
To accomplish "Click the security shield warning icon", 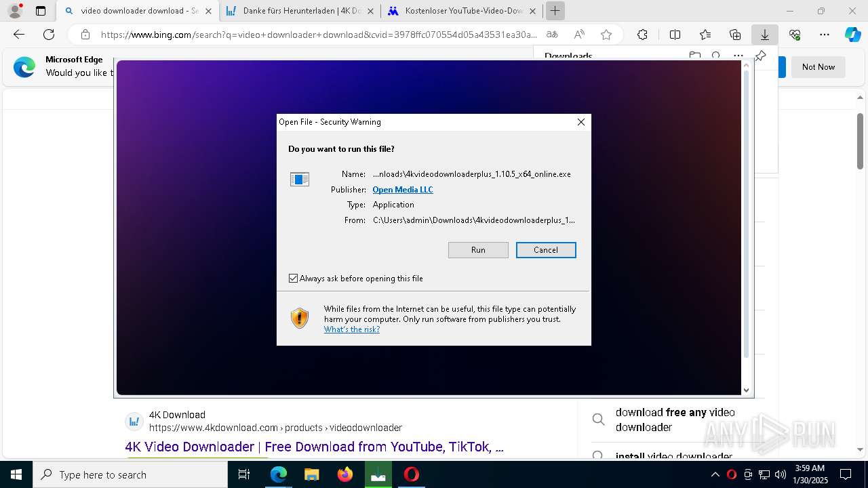I will click(300, 318).
